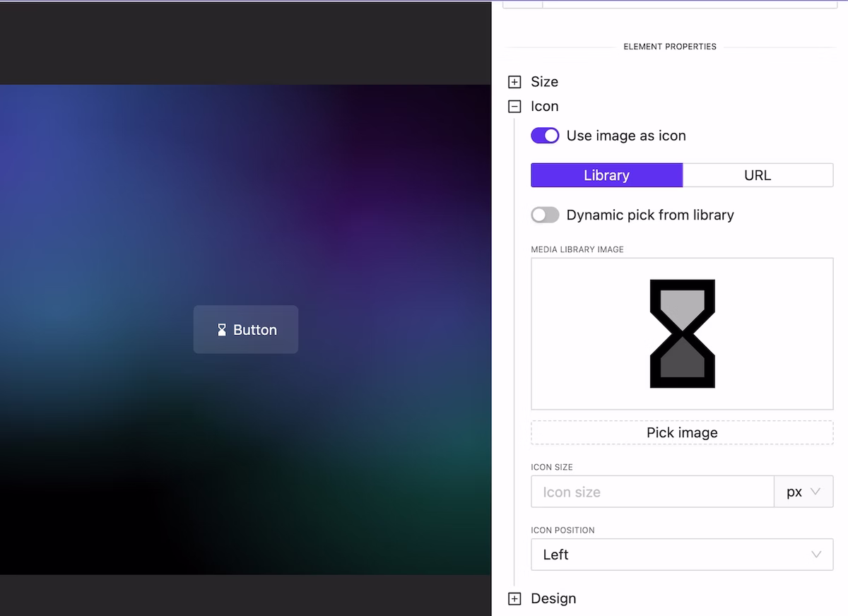Screen dimensions: 848x616
Task: Enable "Dynamic pick from library"
Action: [545, 215]
